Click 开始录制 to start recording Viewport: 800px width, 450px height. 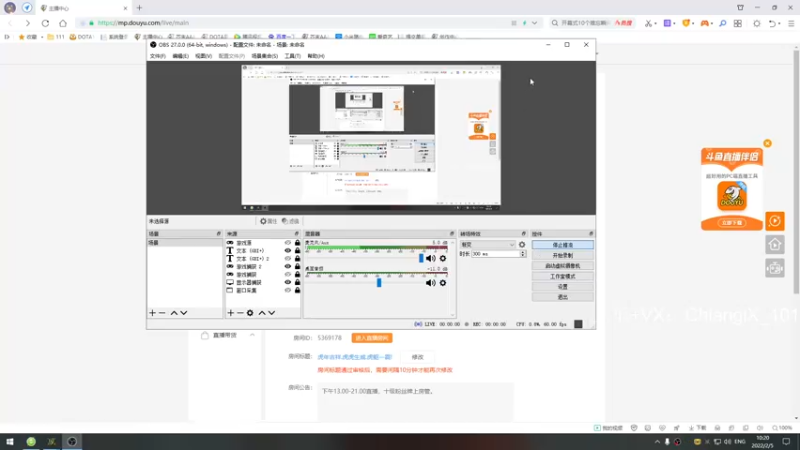562,255
